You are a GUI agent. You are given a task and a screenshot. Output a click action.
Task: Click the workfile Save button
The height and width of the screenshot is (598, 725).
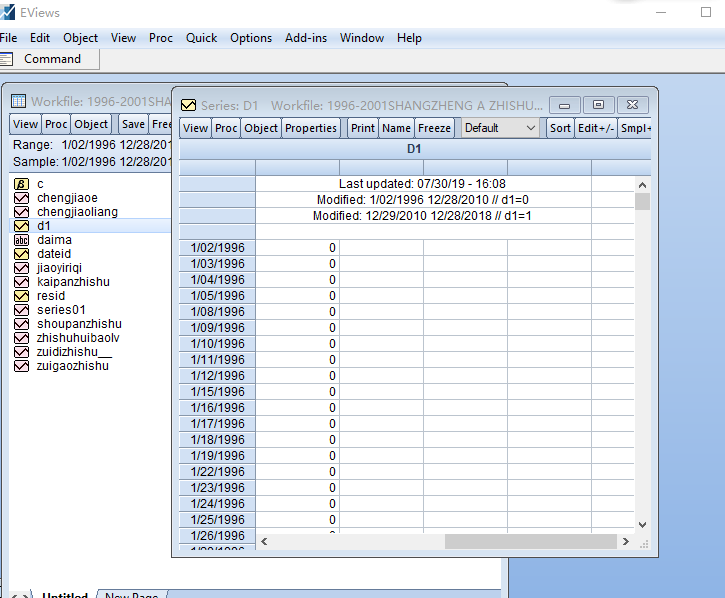pyautogui.click(x=133, y=124)
